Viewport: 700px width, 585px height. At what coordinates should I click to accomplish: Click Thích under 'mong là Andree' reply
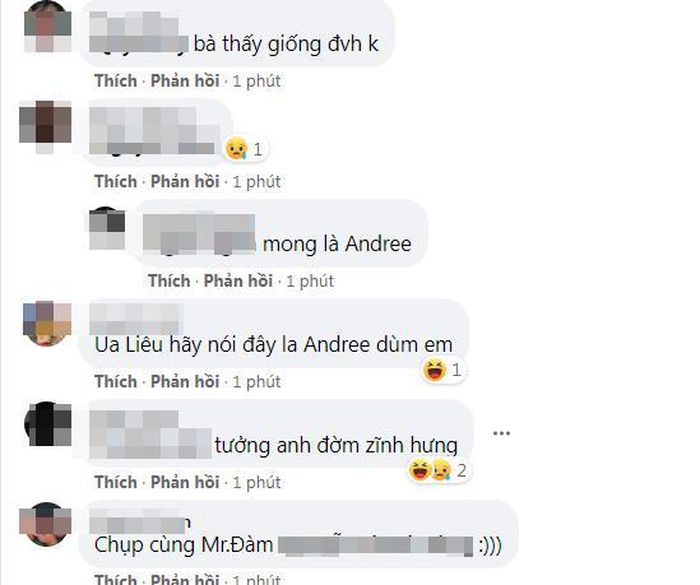coord(169,281)
